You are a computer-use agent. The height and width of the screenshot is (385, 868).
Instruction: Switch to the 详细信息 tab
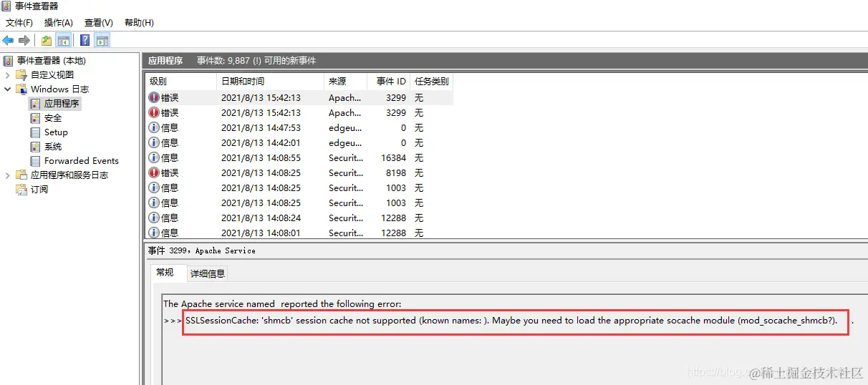point(207,273)
